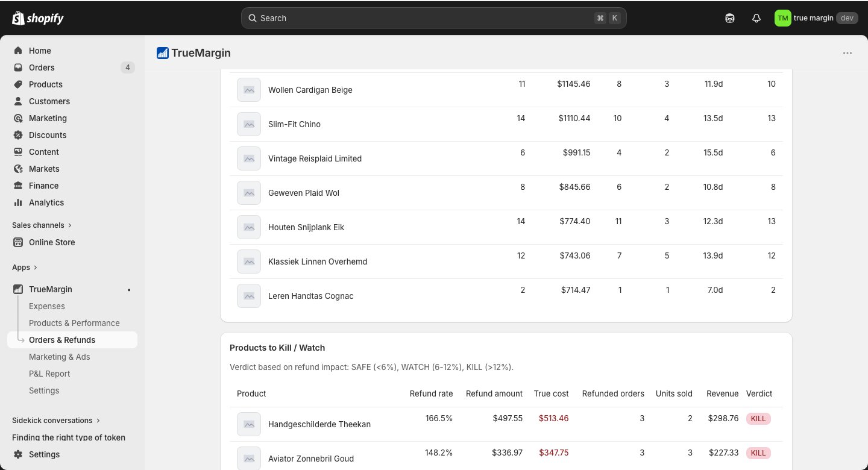Click the 15.5d value in Vintage Reisplaid row

(714, 152)
